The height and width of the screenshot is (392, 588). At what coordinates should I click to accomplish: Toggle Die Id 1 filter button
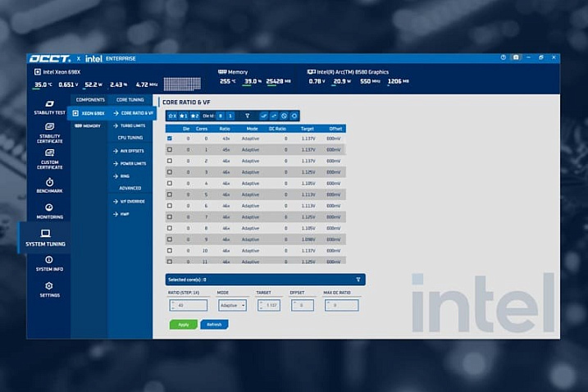coord(230,116)
